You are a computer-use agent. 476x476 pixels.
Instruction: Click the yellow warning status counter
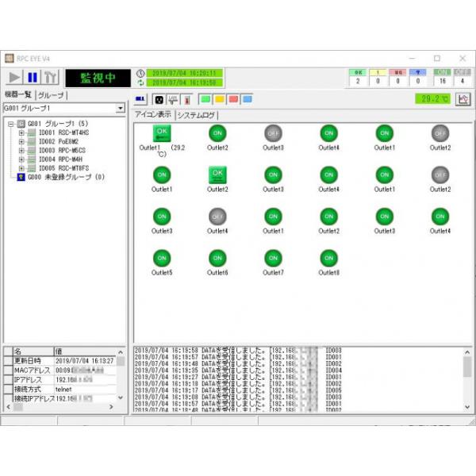pos(378,78)
